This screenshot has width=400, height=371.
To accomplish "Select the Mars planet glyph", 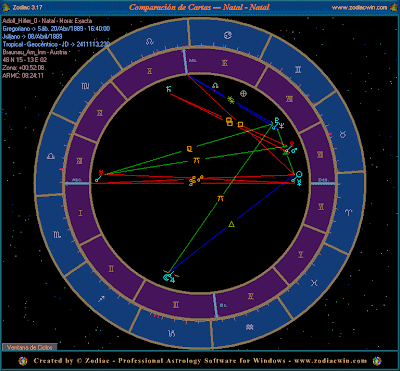I will (294, 150).
